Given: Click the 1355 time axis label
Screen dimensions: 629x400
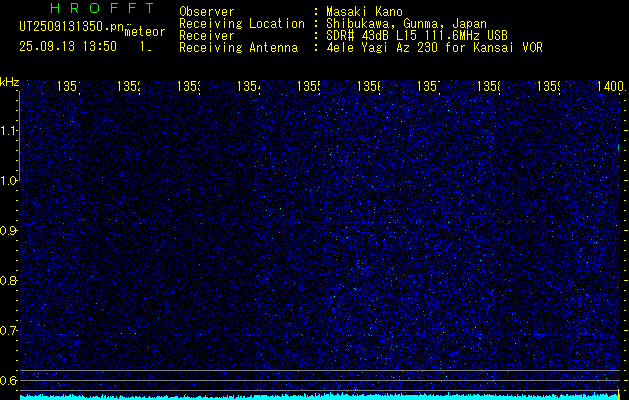Looking at the screenshot, I should [308, 86].
